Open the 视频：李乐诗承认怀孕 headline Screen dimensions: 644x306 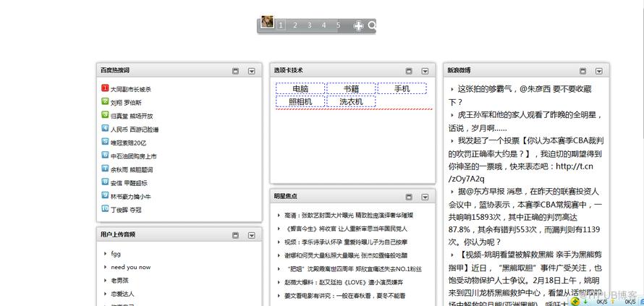(346, 242)
